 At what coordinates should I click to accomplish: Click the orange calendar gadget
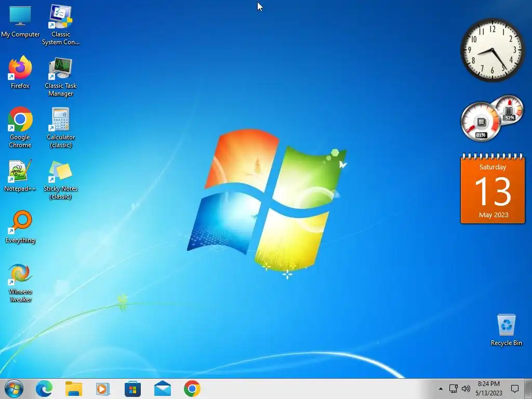(493, 188)
